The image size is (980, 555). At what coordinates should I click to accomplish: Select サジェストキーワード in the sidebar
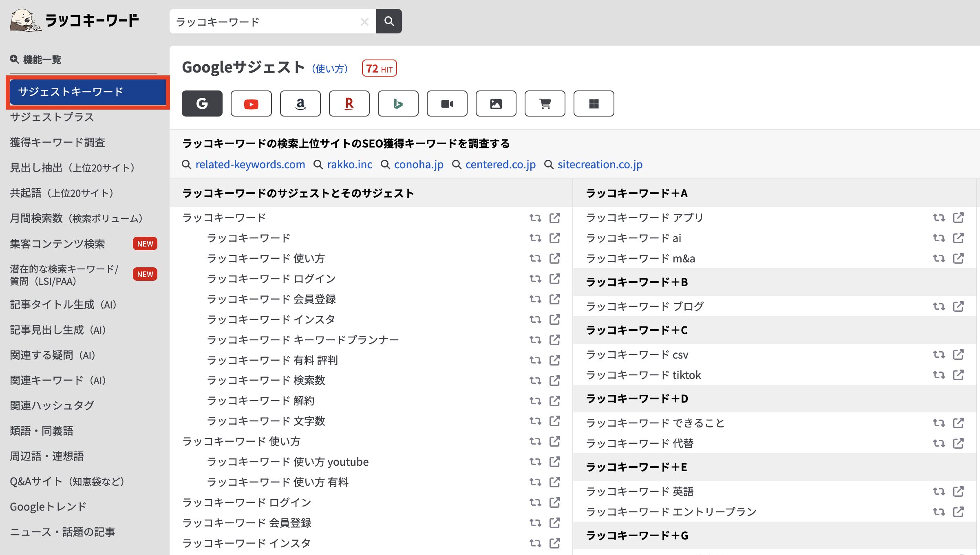[88, 92]
